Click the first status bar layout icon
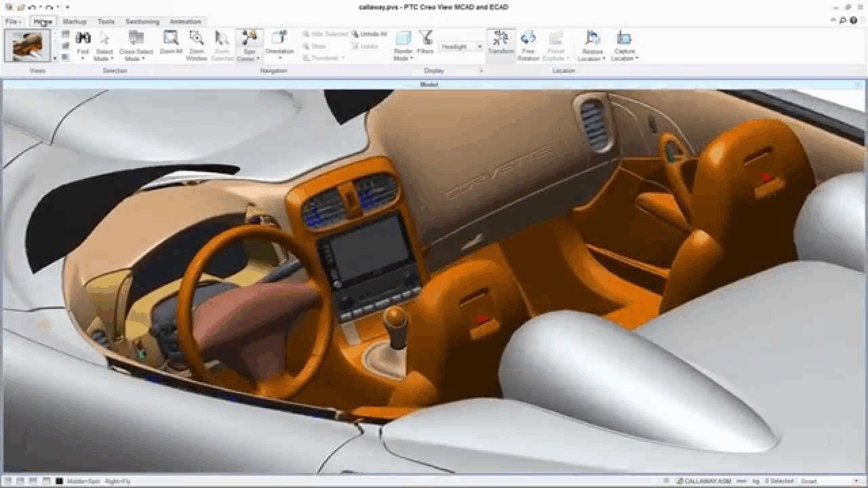This screenshot has height=488, width=868. click(x=9, y=481)
